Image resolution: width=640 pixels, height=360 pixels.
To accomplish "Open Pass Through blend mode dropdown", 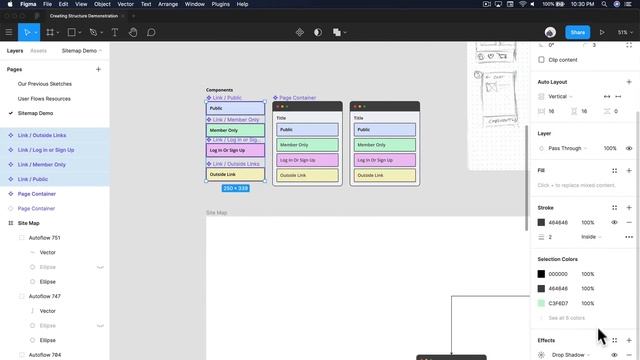I will click(568, 149).
